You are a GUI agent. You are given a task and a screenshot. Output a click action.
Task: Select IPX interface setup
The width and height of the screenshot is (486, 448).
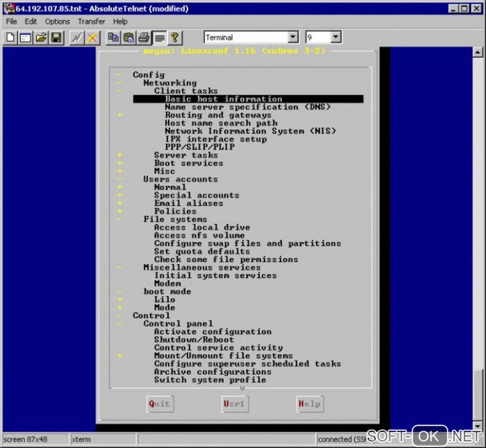[x=216, y=139]
